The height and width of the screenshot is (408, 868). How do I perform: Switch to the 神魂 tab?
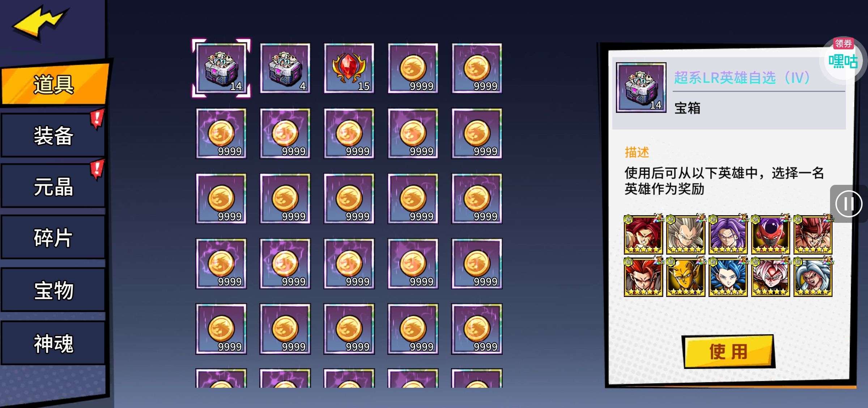tap(54, 343)
